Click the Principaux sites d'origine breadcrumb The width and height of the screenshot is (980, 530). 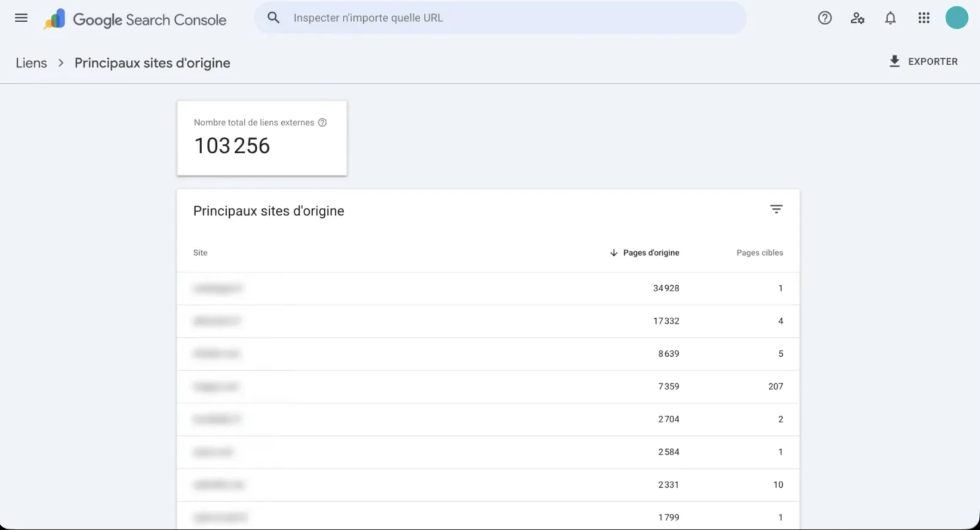click(153, 63)
